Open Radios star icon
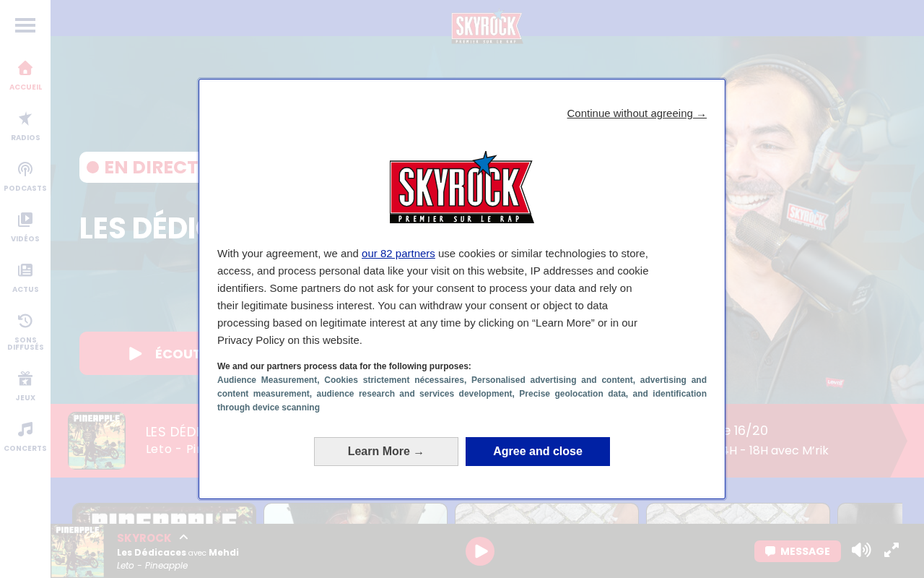 pos(25,118)
